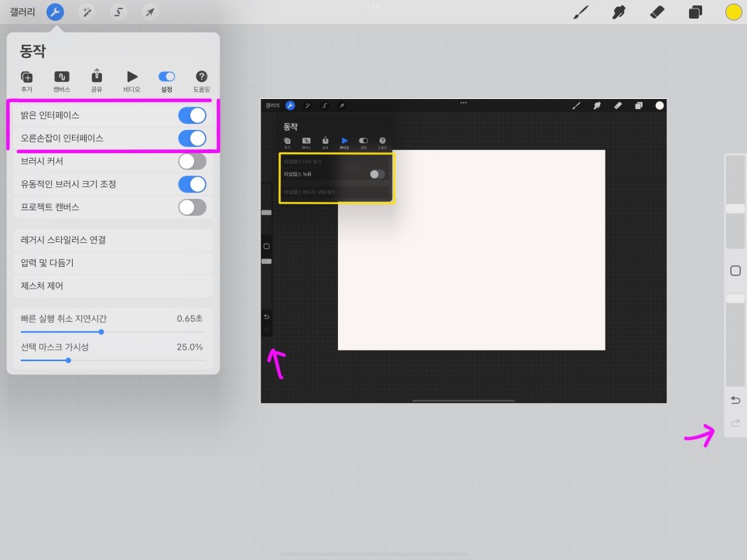Viewport: 747px width, 560px height.
Task: Click the brush size slider in right sidebar
Action: click(735, 201)
